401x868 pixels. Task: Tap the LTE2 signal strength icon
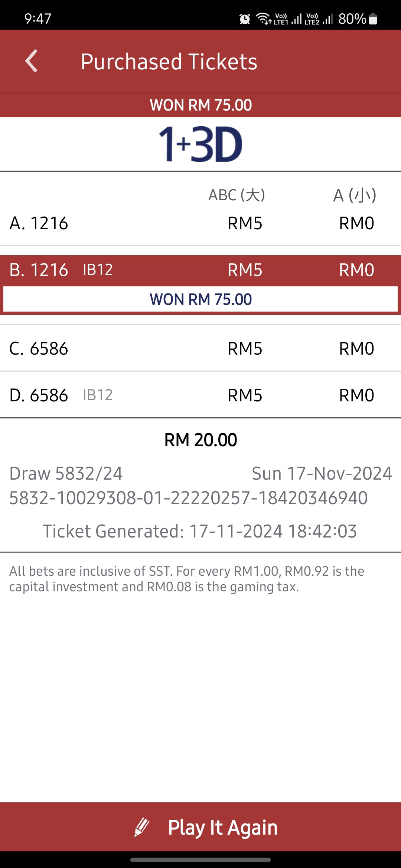tap(319, 19)
